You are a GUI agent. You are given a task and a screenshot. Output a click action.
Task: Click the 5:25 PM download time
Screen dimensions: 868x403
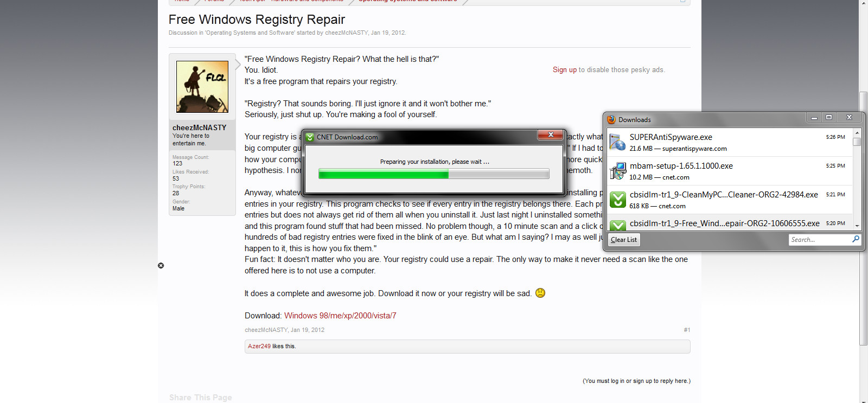point(835,166)
